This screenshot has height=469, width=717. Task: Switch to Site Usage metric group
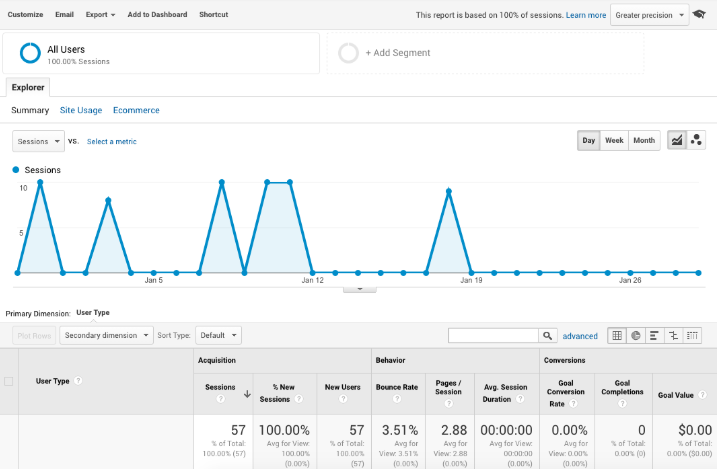click(81, 110)
